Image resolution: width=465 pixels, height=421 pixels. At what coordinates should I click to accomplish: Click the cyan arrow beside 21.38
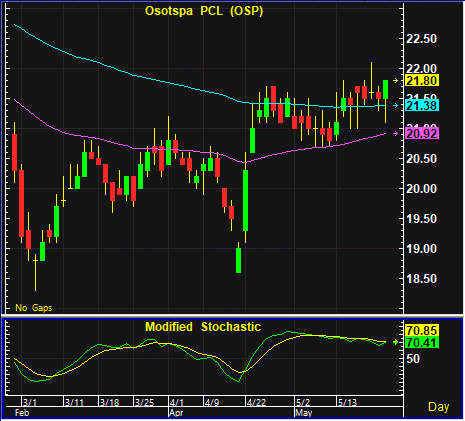[396, 106]
